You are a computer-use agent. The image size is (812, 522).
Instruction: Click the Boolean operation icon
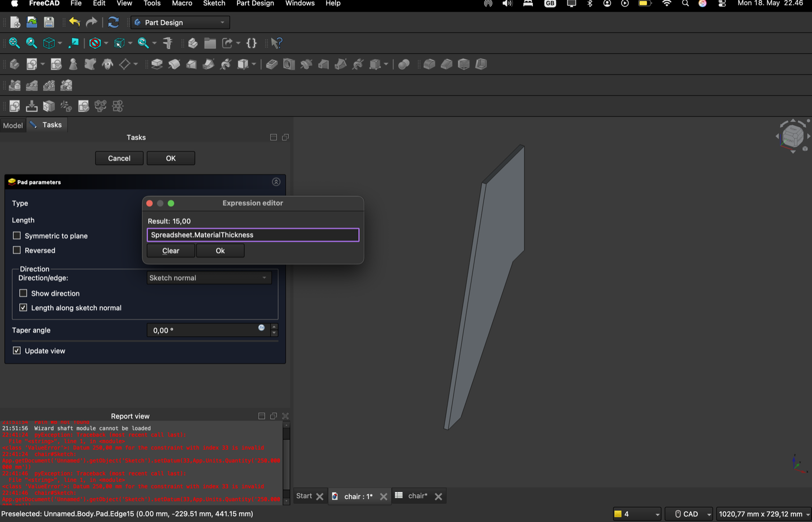tap(404, 64)
